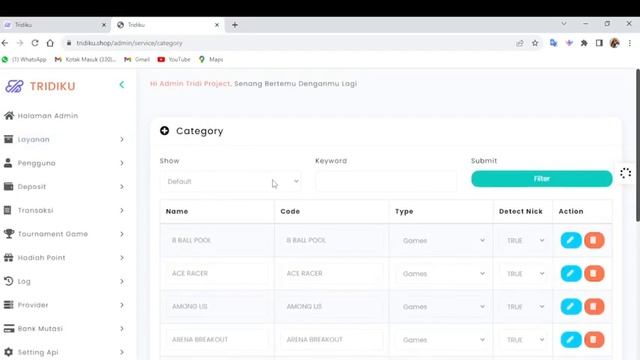Open the Kotak Masuk Gmail bookmark
The image size is (640, 360).
coord(85,60)
